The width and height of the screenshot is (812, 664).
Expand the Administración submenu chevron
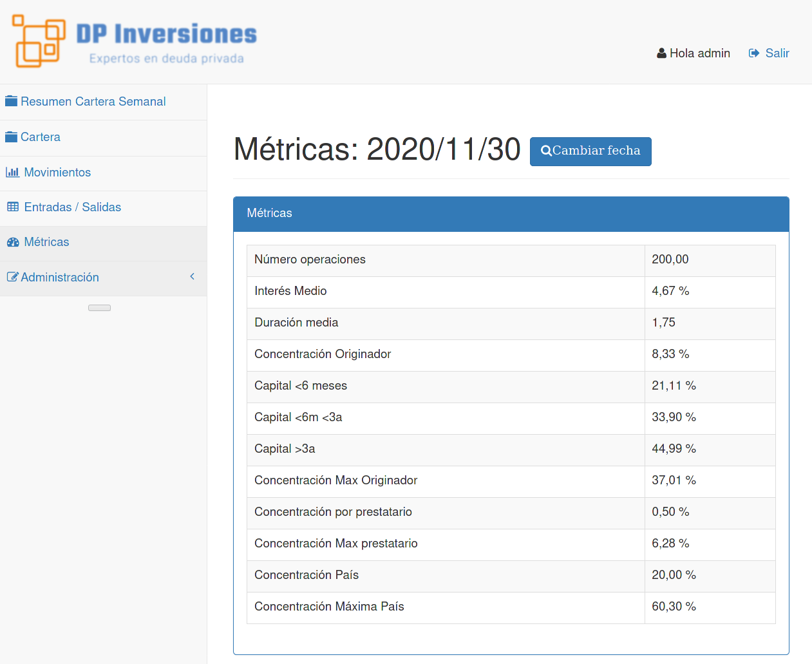(x=192, y=276)
